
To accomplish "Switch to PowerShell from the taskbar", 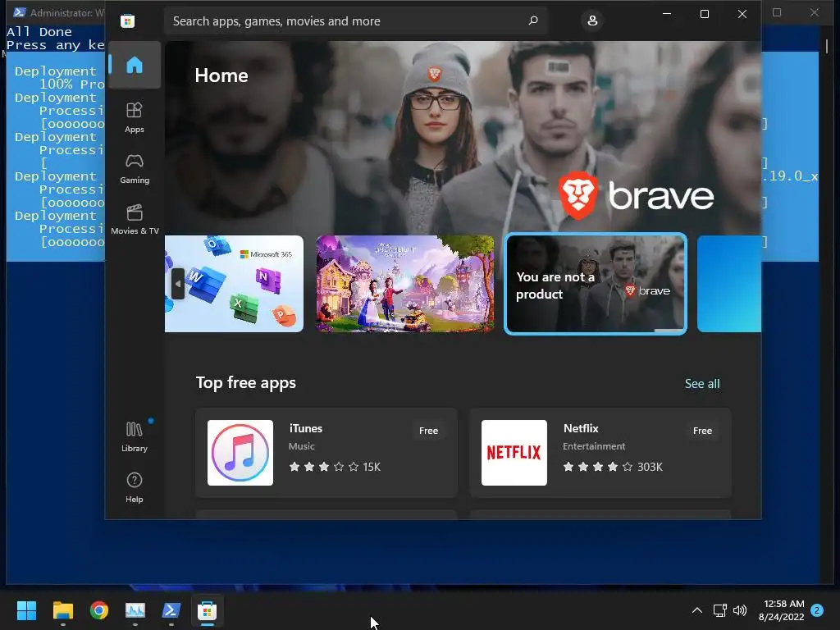I will pos(171,610).
